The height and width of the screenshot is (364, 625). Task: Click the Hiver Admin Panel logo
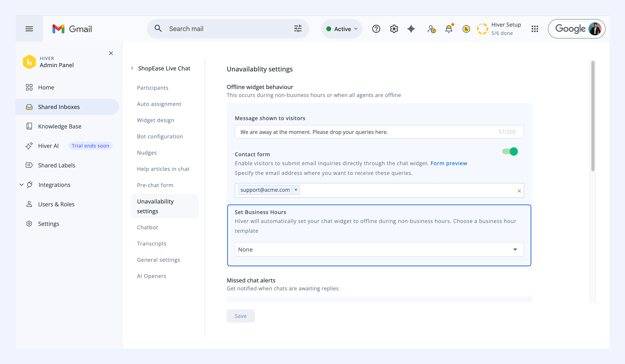point(29,62)
